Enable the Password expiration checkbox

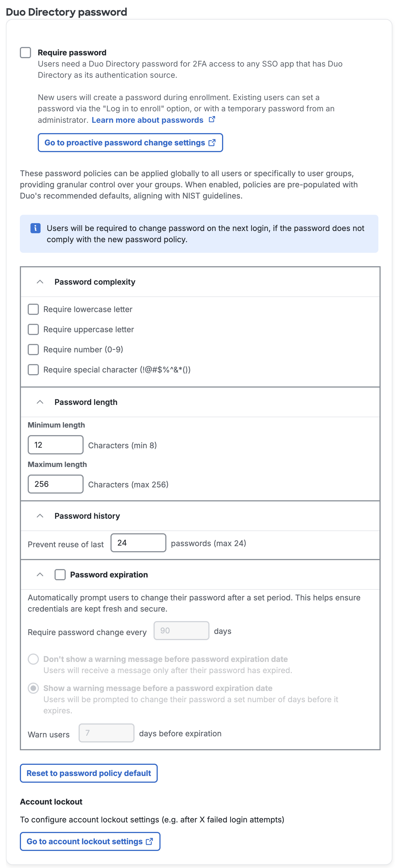click(60, 574)
